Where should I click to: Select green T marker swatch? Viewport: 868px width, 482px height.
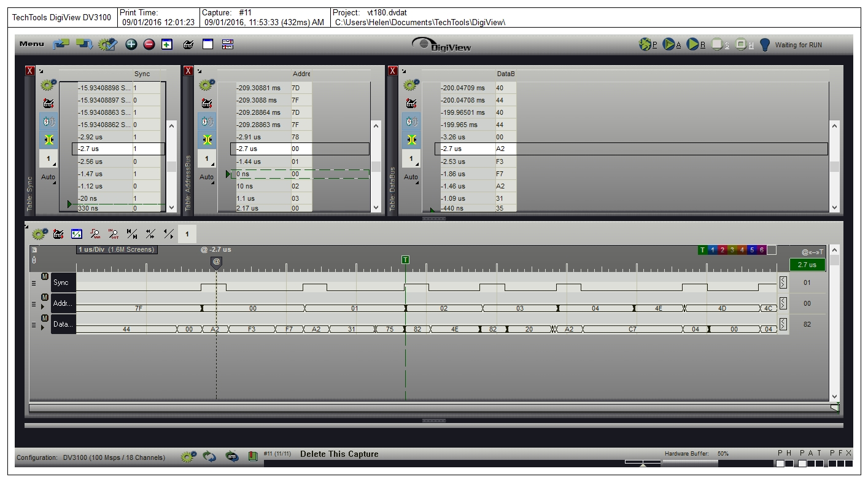pyautogui.click(x=703, y=250)
